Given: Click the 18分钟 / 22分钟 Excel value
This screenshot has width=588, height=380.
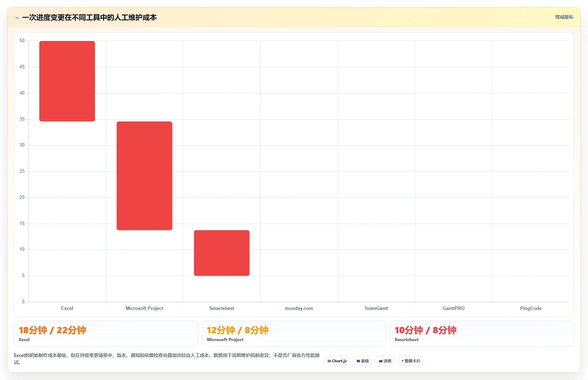Looking at the screenshot, I should point(52,330).
